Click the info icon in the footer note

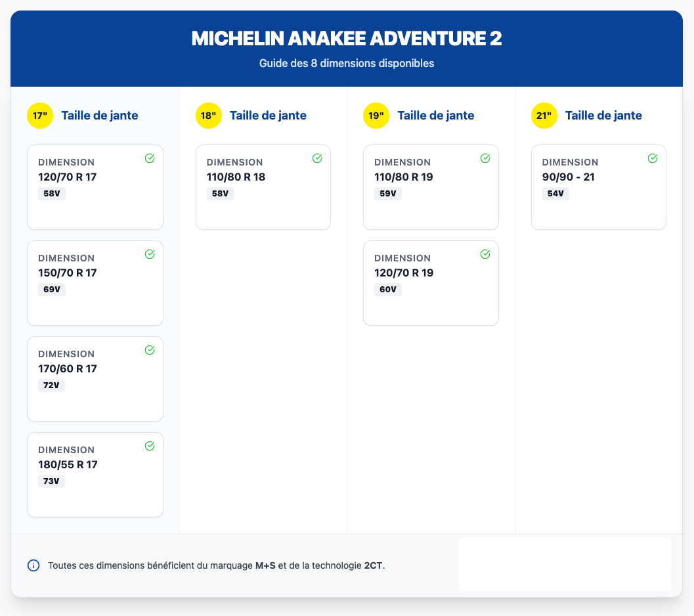coord(33,565)
